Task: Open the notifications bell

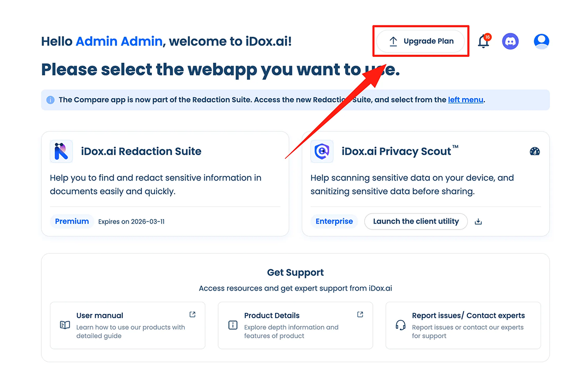Action: tap(483, 41)
